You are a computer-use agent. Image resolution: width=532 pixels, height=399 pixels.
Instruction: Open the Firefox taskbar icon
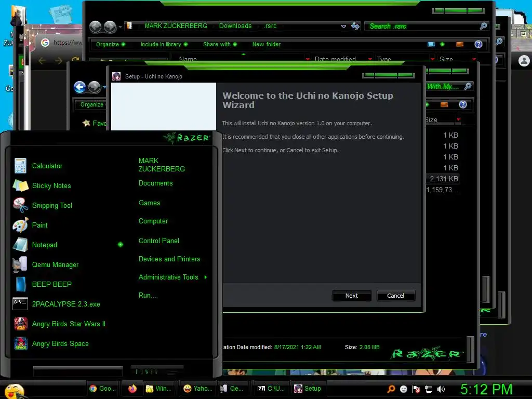pyautogui.click(x=132, y=389)
